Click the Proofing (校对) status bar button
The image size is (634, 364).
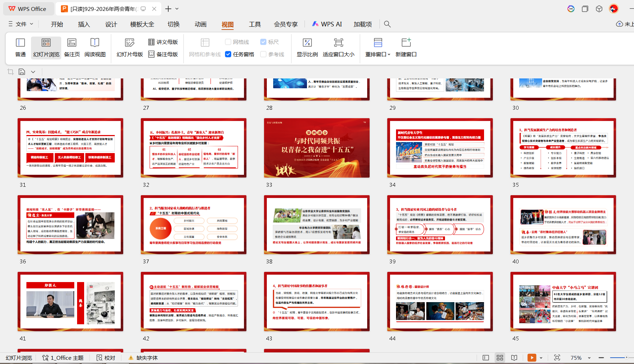[x=106, y=358]
